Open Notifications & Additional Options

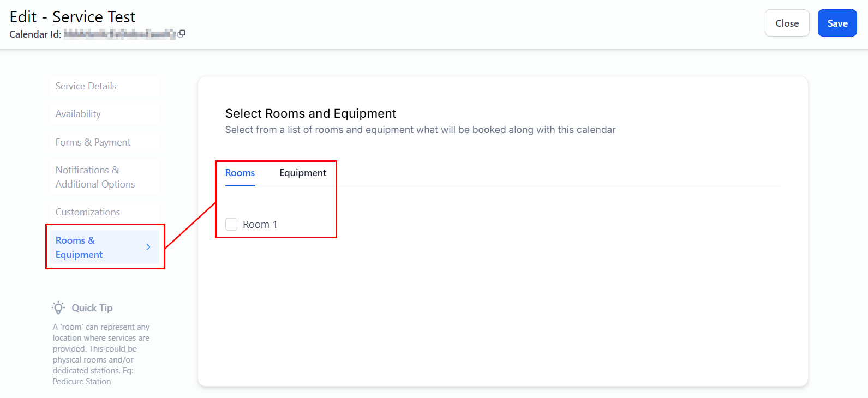[95, 177]
